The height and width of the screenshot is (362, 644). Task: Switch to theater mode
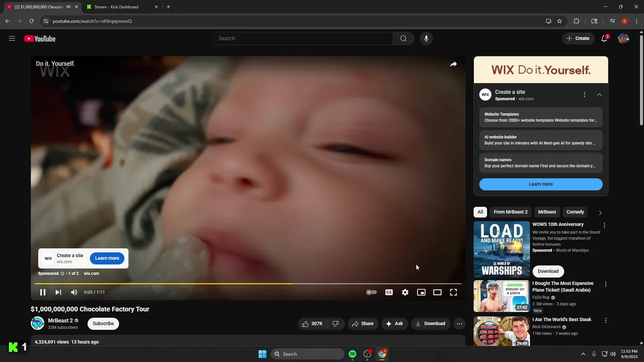coord(437,292)
